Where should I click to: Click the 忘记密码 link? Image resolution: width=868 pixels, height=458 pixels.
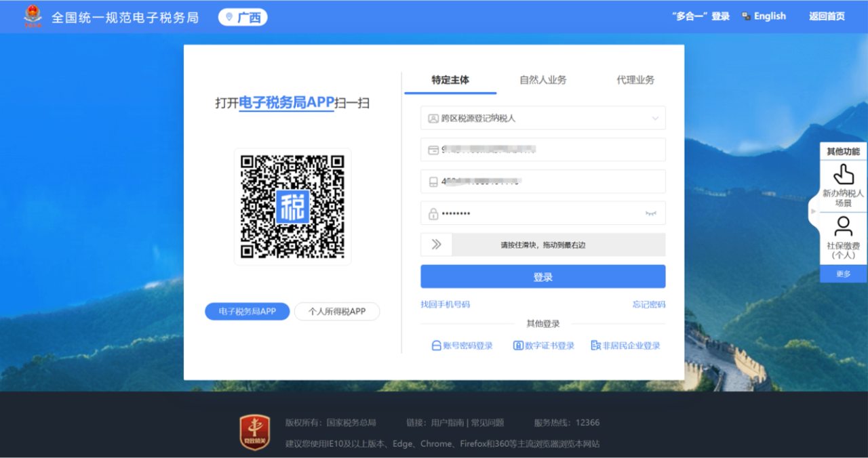pos(648,304)
